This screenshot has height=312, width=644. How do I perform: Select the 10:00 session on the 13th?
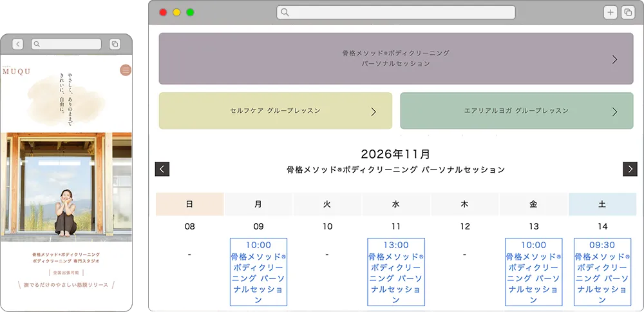[x=533, y=272]
